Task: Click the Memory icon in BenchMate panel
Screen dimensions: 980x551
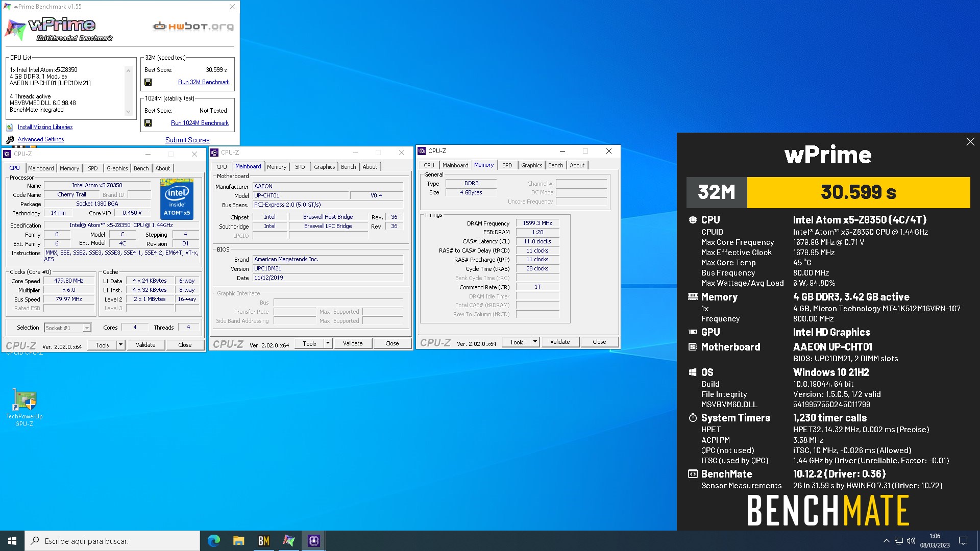Action: tap(693, 296)
